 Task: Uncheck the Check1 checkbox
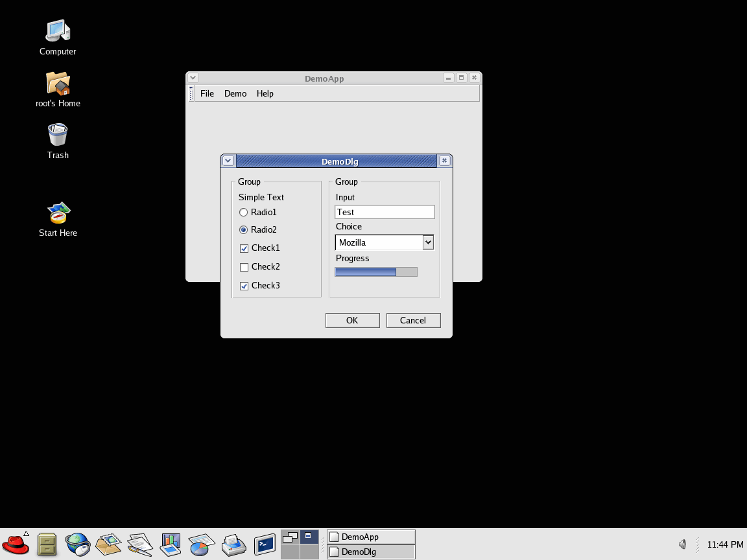[244, 248]
